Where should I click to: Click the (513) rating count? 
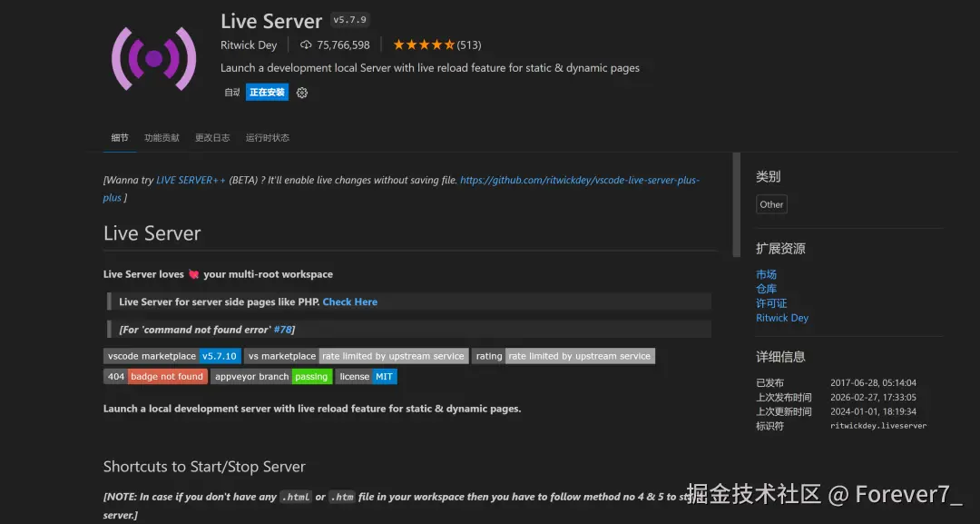click(x=469, y=45)
